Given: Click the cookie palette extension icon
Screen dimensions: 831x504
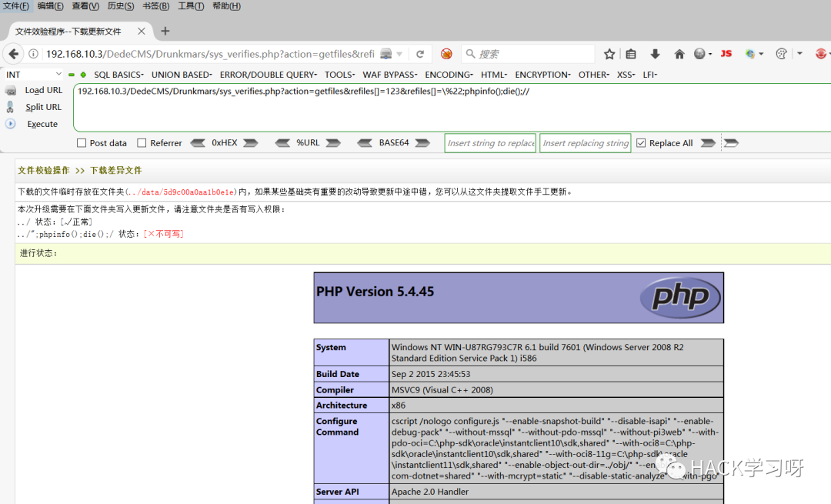Looking at the screenshot, I should coord(781,54).
